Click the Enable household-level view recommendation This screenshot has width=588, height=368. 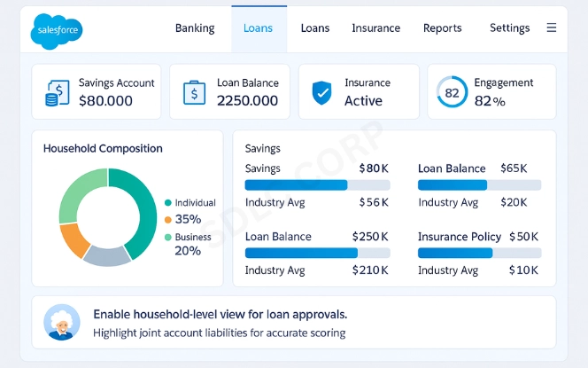pos(220,315)
